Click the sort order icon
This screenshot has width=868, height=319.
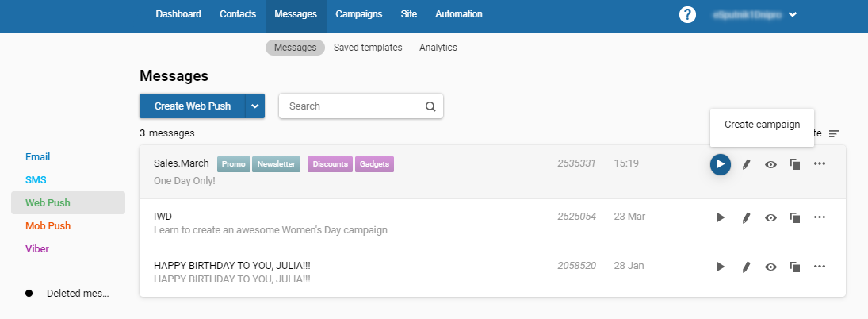click(834, 133)
